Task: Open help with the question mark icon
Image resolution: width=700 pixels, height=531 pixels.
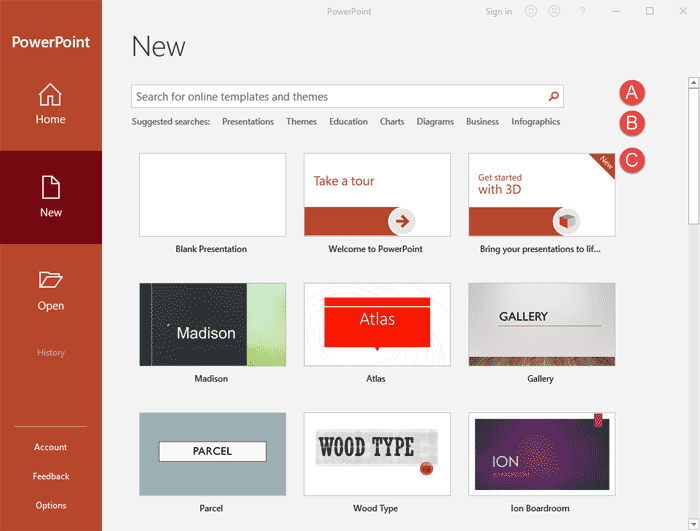Action: coord(582,11)
